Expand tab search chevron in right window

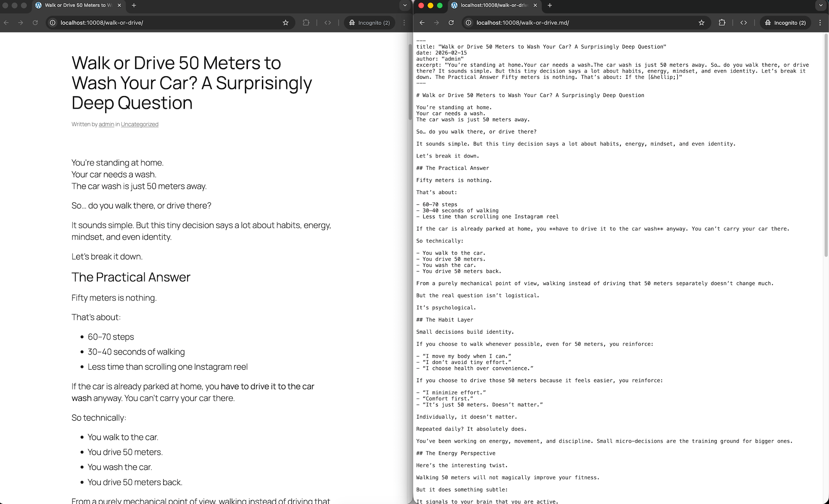point(821,5)
